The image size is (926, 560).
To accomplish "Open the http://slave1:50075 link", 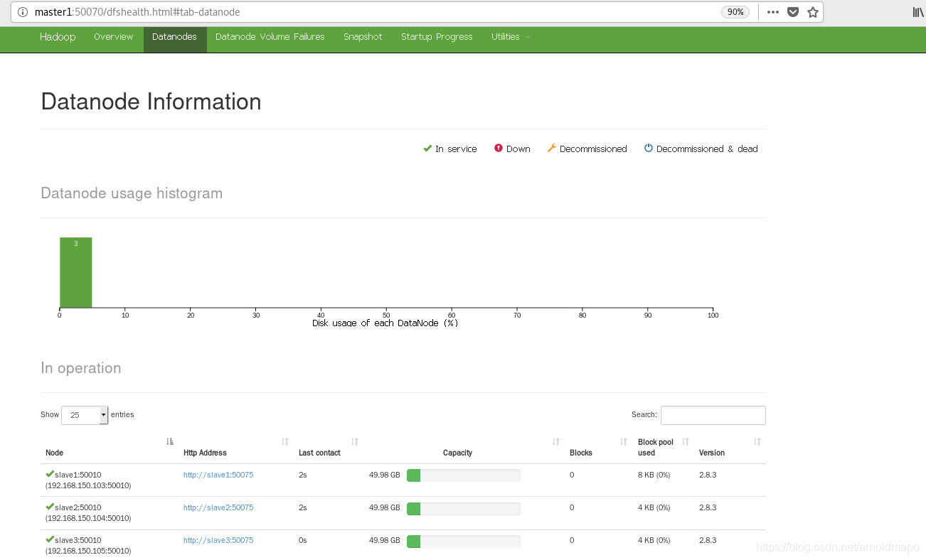I will 218,475.
